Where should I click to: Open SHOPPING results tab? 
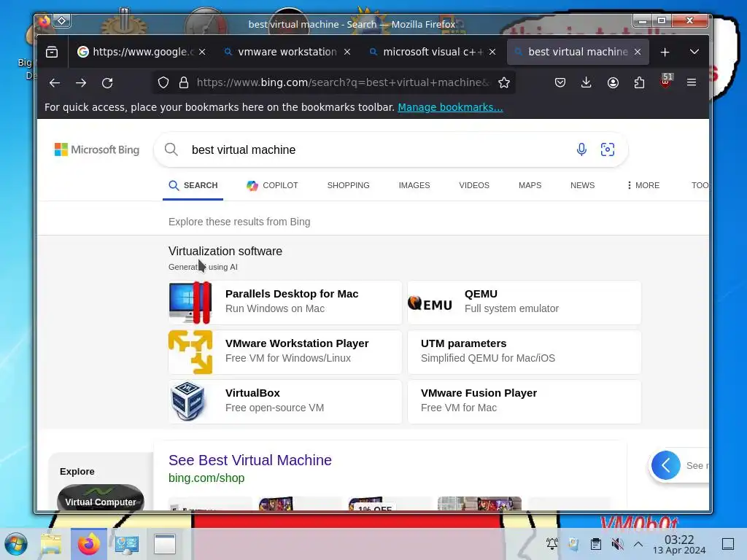point(348,185)
